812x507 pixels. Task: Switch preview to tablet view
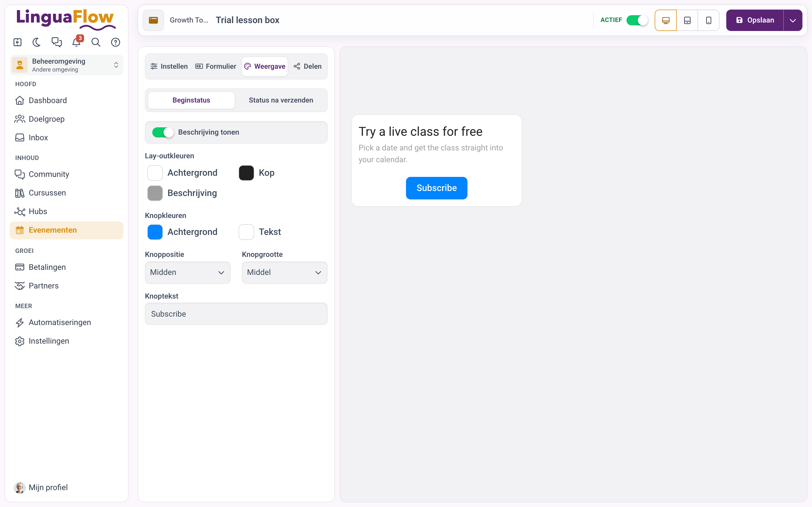coord(687,20)
